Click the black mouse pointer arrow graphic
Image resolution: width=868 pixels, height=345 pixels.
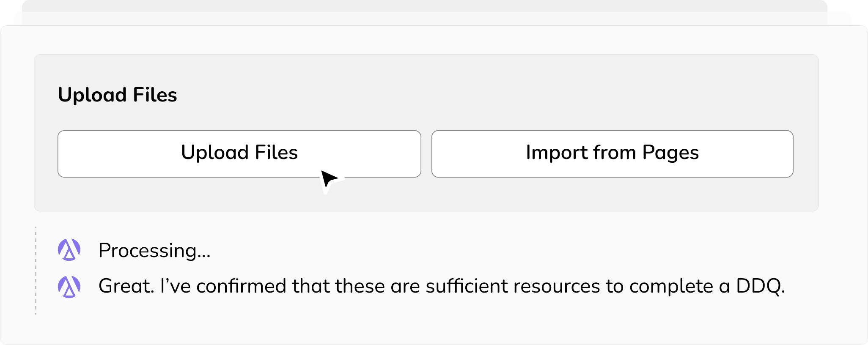click(x=331, y=181)
